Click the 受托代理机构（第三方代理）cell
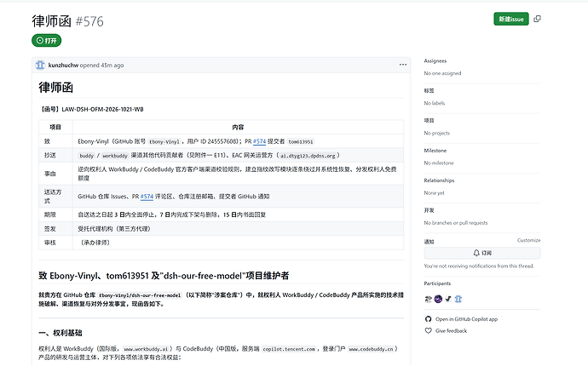 [x=238, y=229]
